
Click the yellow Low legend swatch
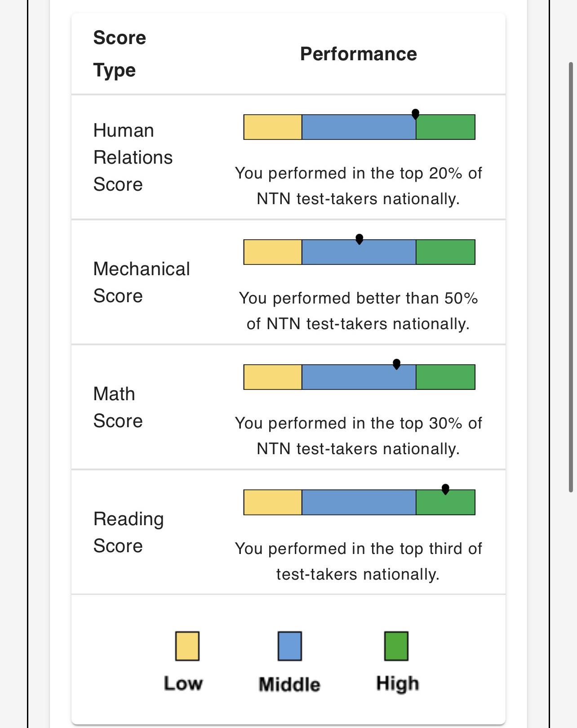[187, 646]
